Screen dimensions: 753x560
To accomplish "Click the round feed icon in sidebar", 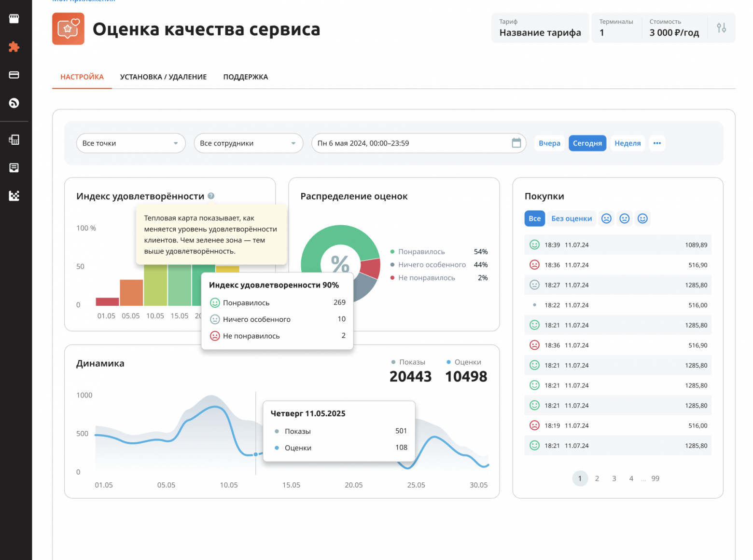I will pyautogui.click(x=14, y=103).
